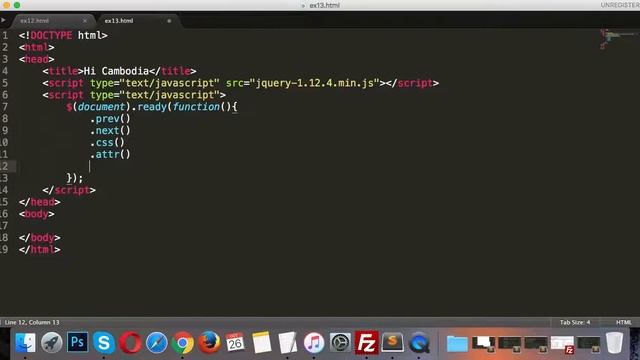Close the ex12.html tab
Image resolution: width=640 pixels, height=360 pixels.
tap(84, 21)
